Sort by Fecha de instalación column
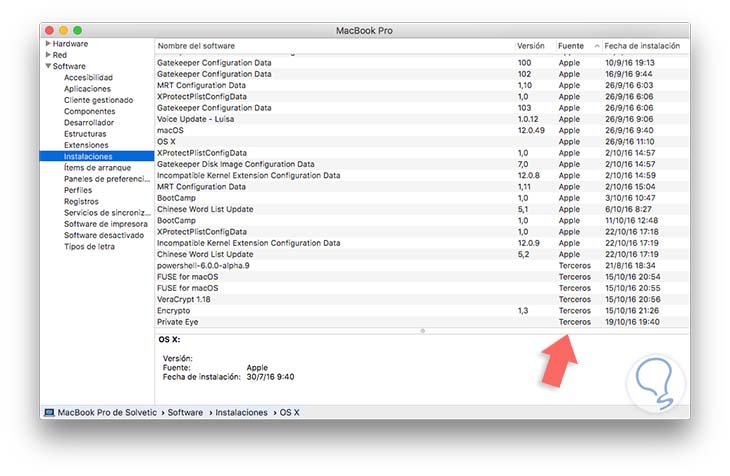The width and height of the screenshot is (730, 476). click(642, 46)
